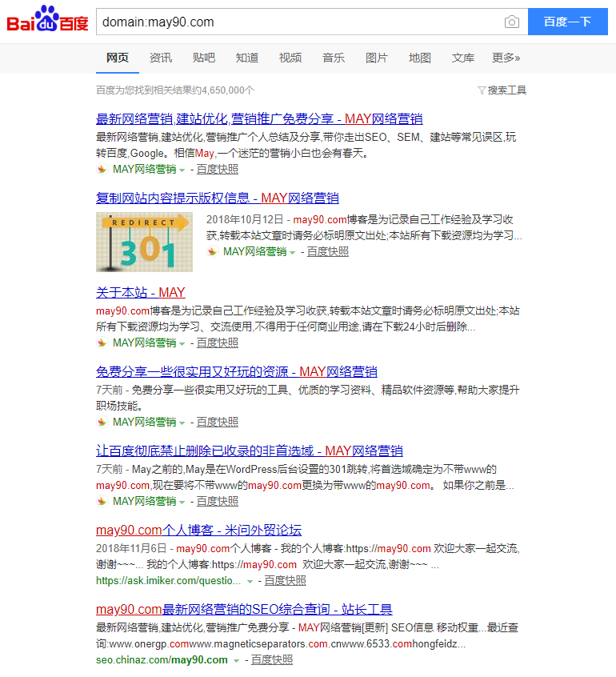The height and width of the screenshot is (677, 616).
Task: Open the 地图 maps tab
Action: pos(420,58)
